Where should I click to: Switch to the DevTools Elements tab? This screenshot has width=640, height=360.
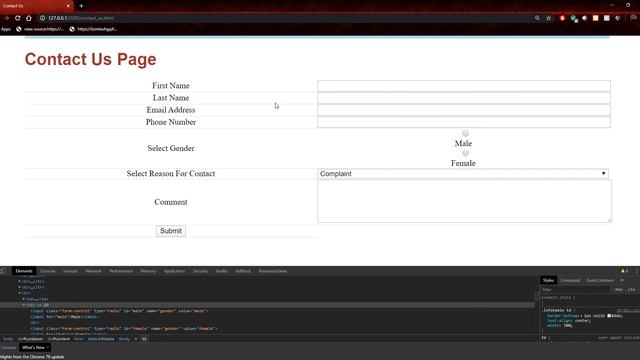[x=24, y=271]
